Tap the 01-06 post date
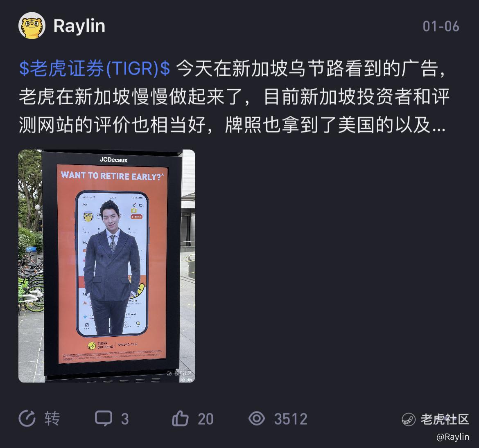This screenshot has width=479, height=448. pos(441,27)
